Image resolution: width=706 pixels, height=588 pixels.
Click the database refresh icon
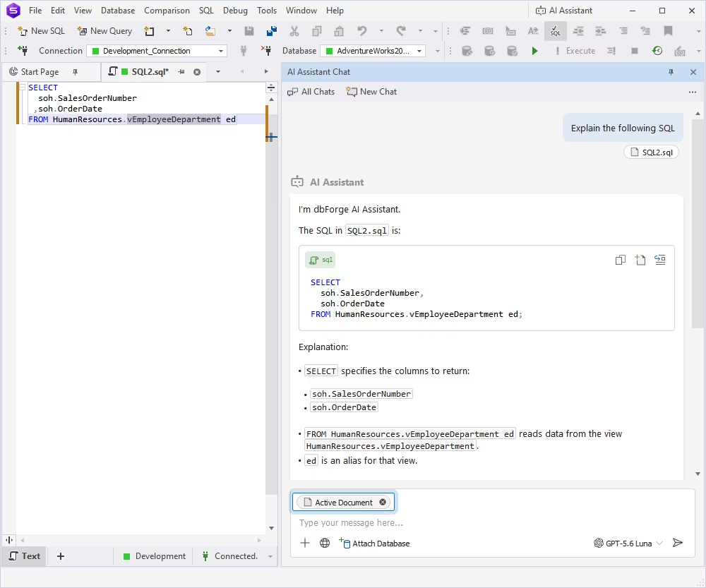(x=489, y=51)
